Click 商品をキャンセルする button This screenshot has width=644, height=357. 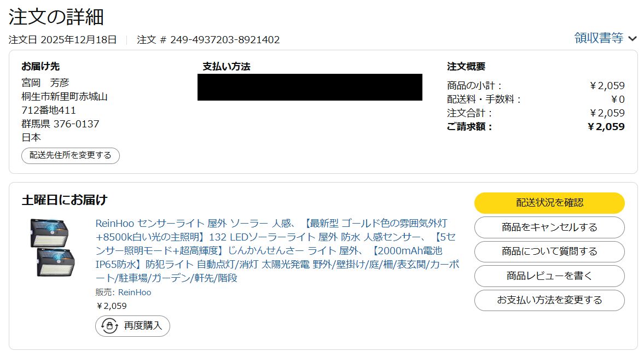pyautogui.click(x=549, y=227)
